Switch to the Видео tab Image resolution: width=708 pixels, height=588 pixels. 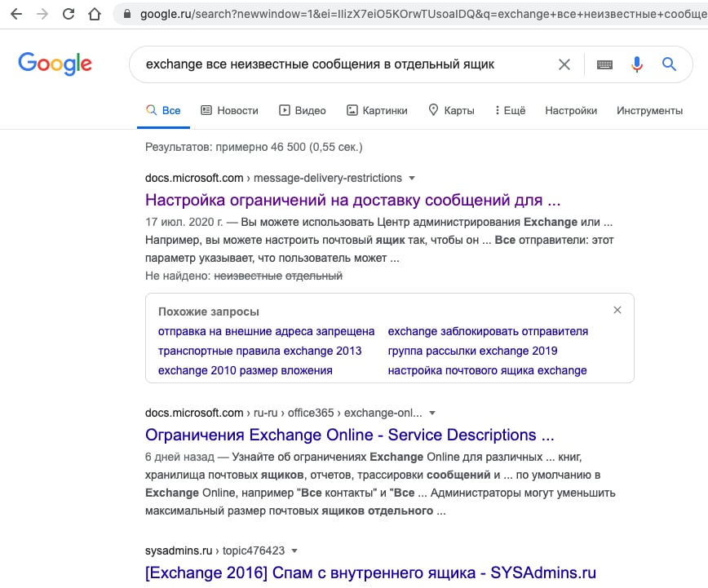point(303,110)
